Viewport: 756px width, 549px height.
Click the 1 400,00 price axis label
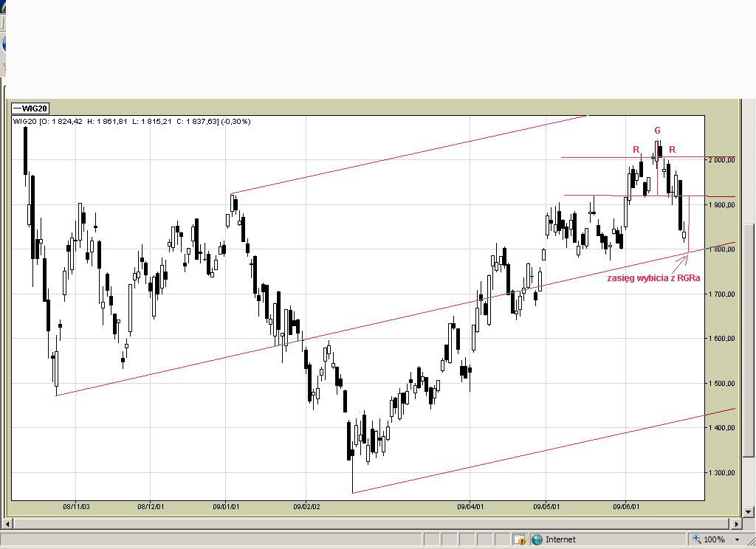[722, 427]
